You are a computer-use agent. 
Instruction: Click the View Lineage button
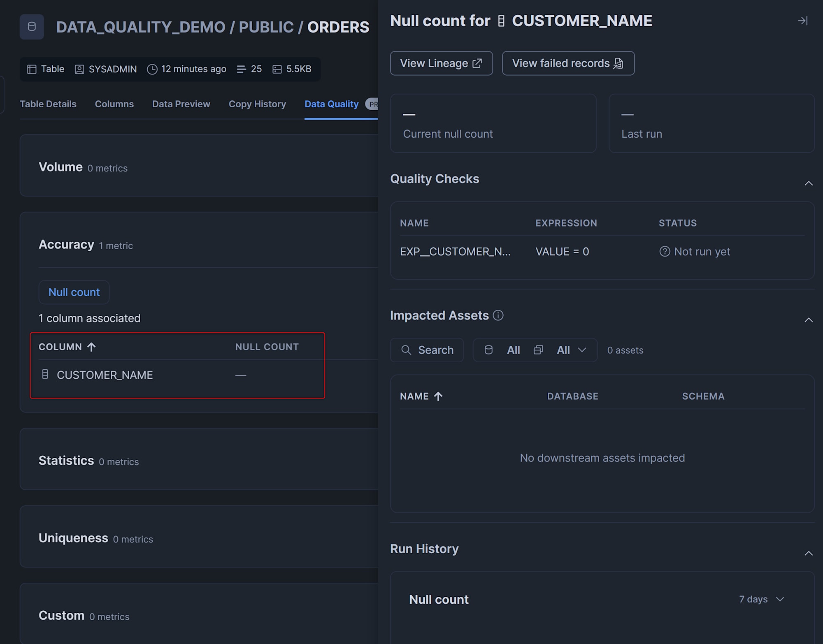pyautogui.click(x=441, y=63)
